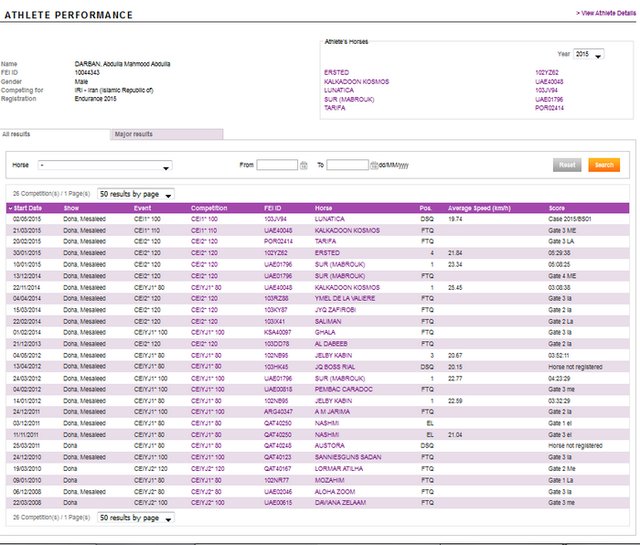Sort by Start Date column header
Image resolution: width=640 pixels, height=545 pixels.
(25, 208)
